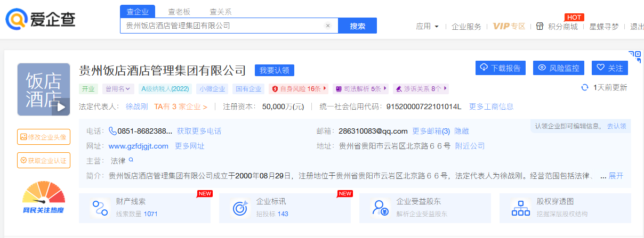This screenshot has height=238, width=644.
Task: Switch to the 查老板 tab
Action: point(179,11)
